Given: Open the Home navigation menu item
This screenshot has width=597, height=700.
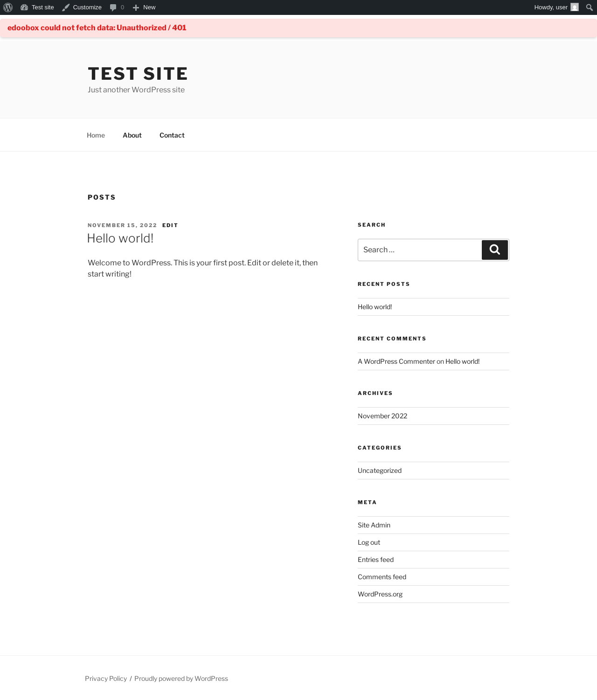Looking at the screenshot, I should coord(96,135).
